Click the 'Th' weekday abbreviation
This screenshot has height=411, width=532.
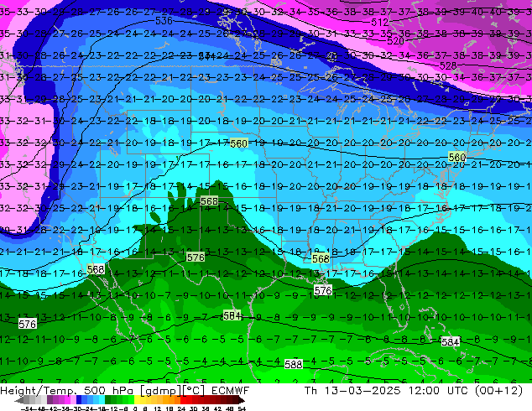[310, 390]
